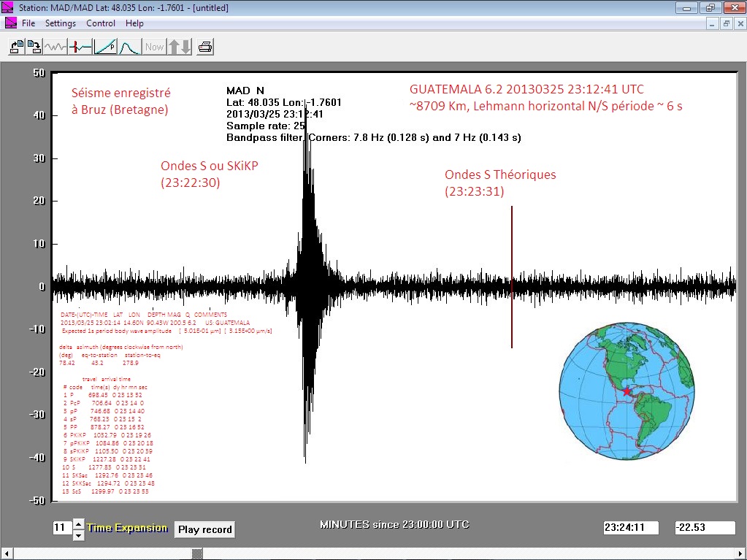Increase Time Expansion with up arrow
This screenshot has height=560, width=747.
(79, 523)
